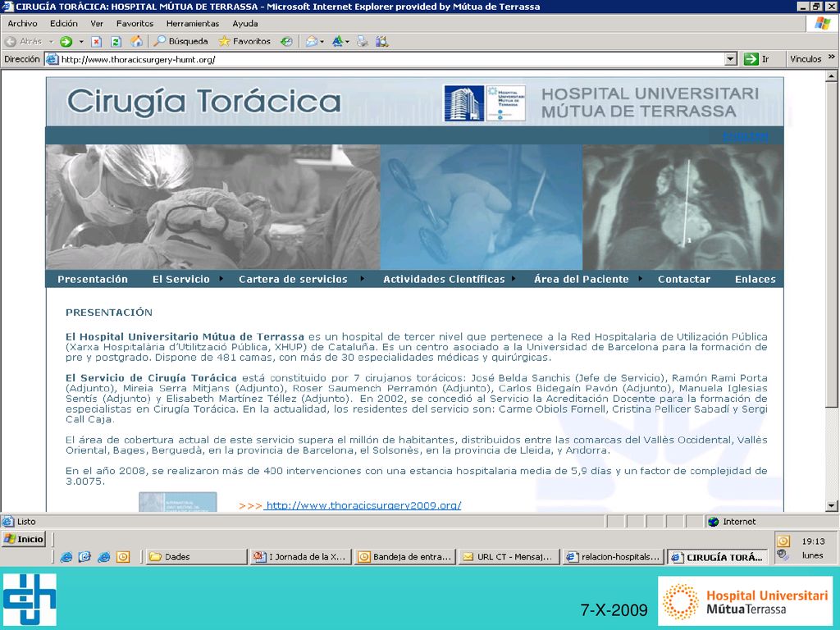Open the Forward button history dropdown arrow
Screen dimensions: 840x630
click(x=81, y=41)
